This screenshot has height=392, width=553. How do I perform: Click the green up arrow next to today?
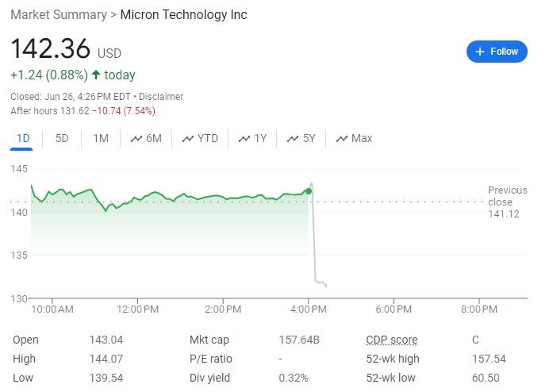[96, 75]
